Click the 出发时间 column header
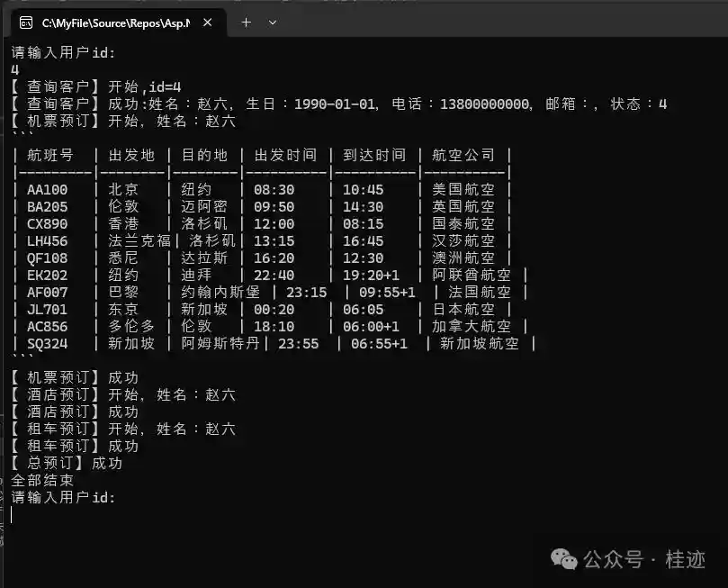The image size is (728, 588). [x=284, y=156]
